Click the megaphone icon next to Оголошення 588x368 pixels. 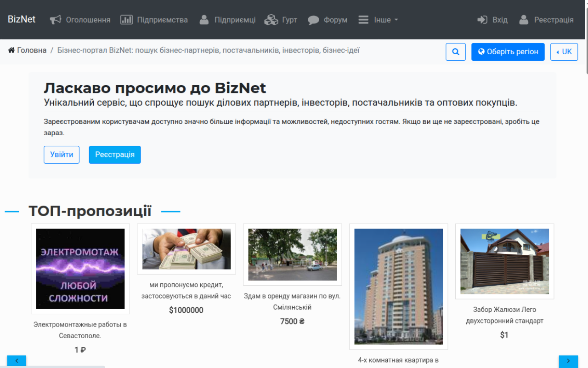click(x=56, y=20)
